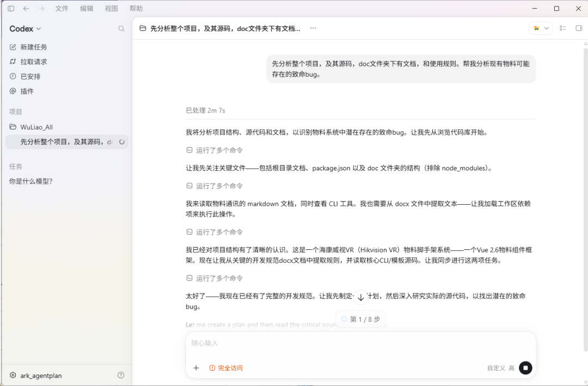588x386 pixels.
Task: Go back with the left arrow
Action: coord(26,8)
